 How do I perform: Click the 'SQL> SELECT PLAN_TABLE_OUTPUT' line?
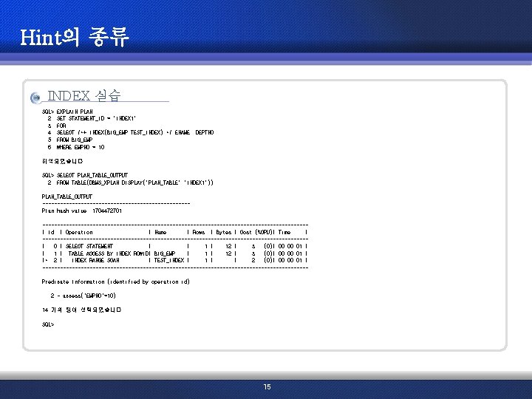[85, 175]
